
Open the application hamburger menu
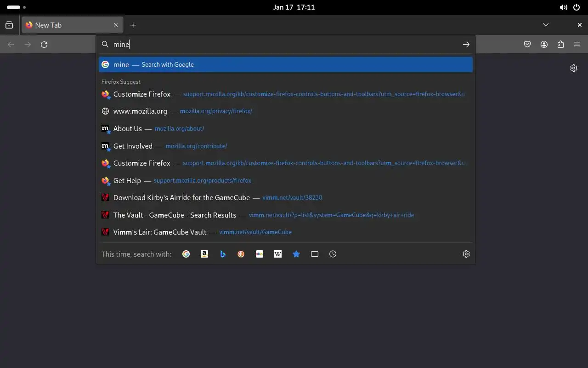click(x=577, y=45)
